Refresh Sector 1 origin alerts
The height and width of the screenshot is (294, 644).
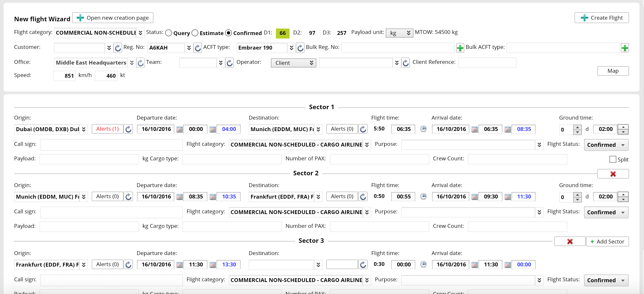[x=128, y=129]
